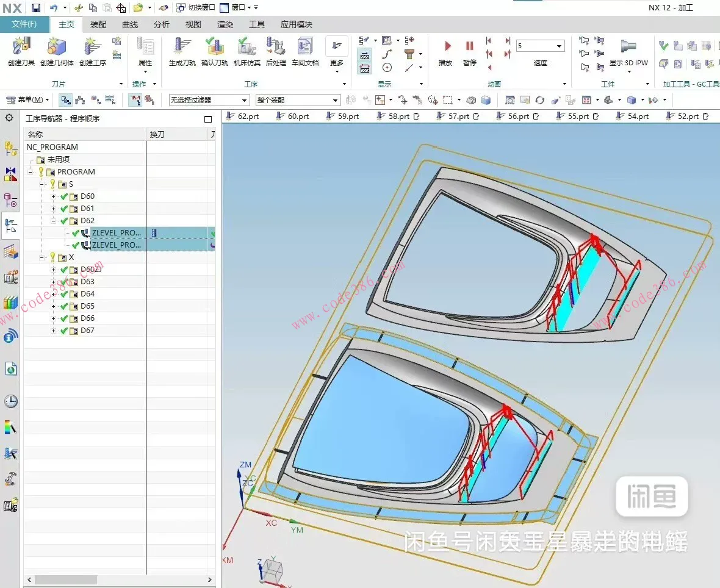
Task: Switch to the 58.prt document tab
Action: click(400, 116)
